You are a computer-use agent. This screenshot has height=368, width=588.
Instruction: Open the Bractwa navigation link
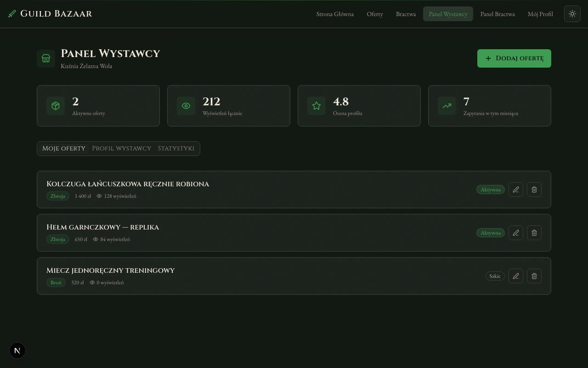[406, 14]
